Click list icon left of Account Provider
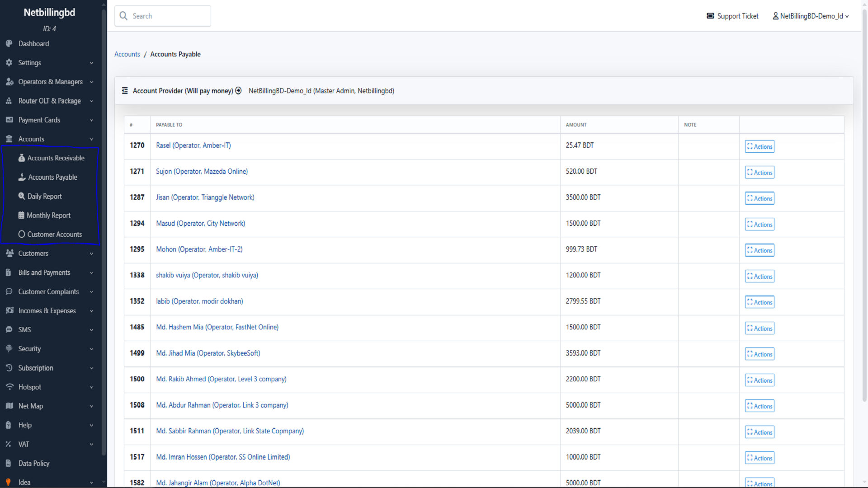This screenshot has height=488, width=868. [125, 91]
